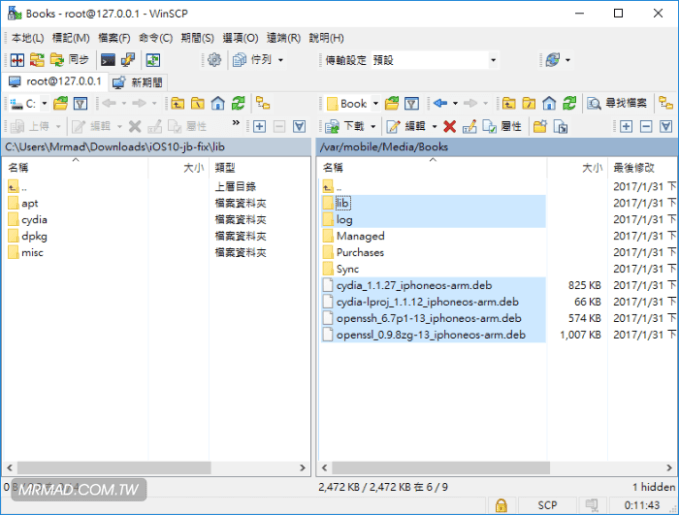679x515 pixels.
Task: Go to local parent directory icon
Action: tap(178, 104)
